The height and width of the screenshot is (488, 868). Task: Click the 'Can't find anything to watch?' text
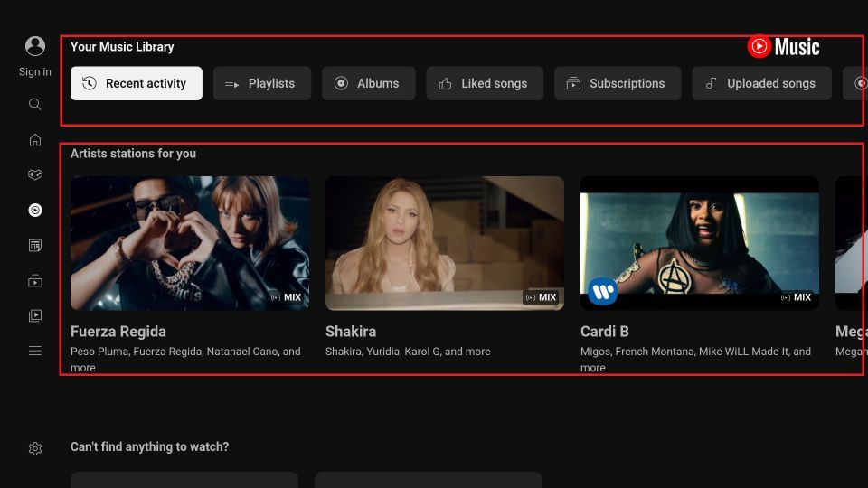[149, 446]
